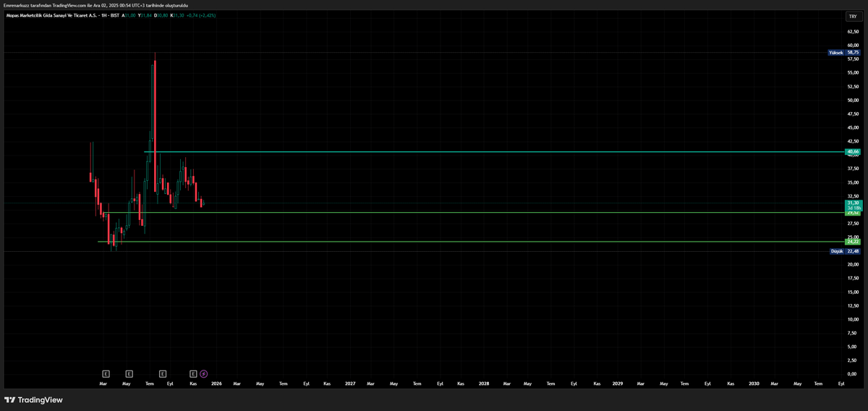Image resolution: width=868 pixels, height=411 pixels.
Task: Click the TRY currency button
Action: [853, 17]
